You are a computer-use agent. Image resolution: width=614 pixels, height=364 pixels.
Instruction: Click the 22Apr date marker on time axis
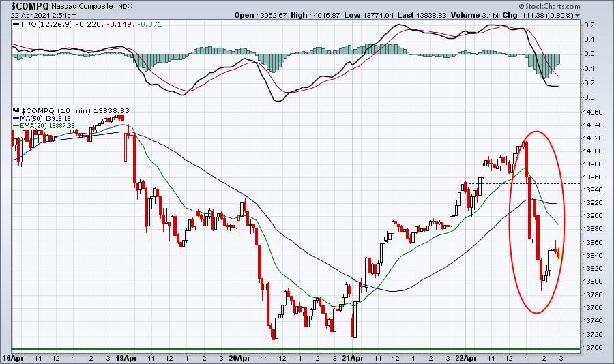pos(467,358)
